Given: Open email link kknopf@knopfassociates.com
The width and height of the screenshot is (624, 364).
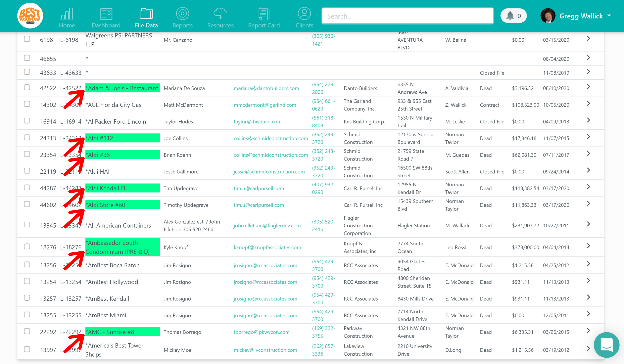Looking at the screenshot, I should coord(267,248).
